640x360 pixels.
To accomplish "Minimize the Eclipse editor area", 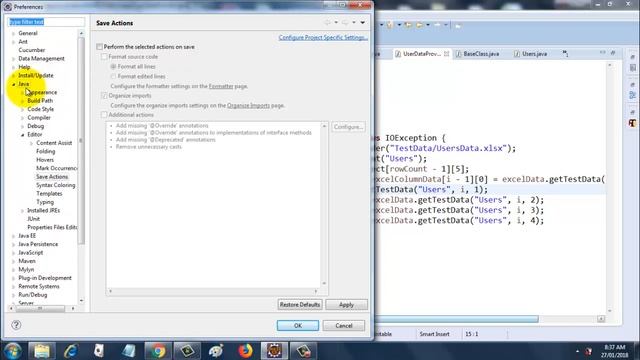I will tap(603, 53).
